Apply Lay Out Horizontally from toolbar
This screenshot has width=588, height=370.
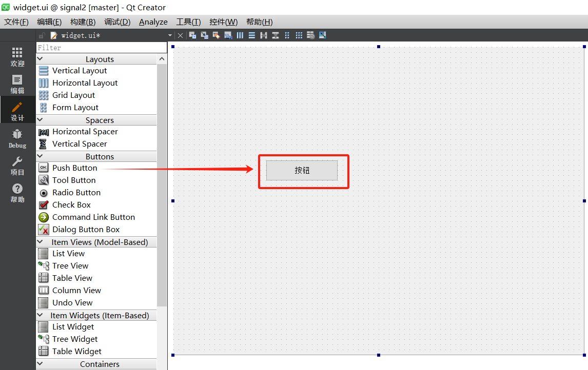[240, 35]
